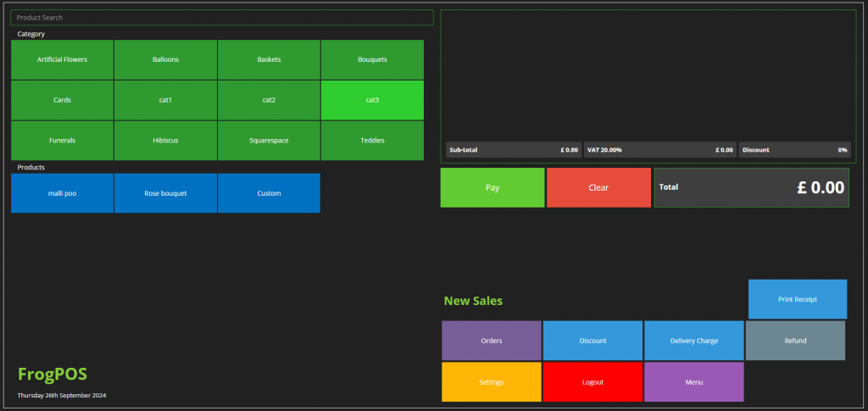Start a Refund
The image size is (868, 411).
(x=795, y=341)
